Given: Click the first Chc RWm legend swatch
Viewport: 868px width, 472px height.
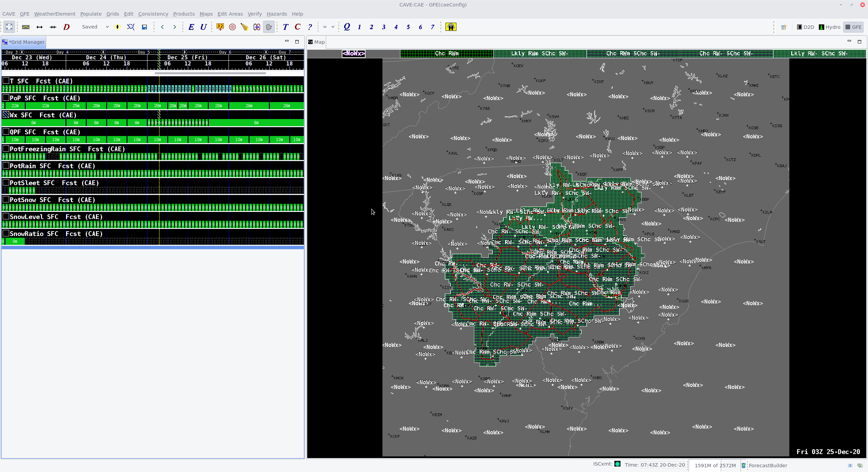Looking at the screenshot, I should click(447, 53).
